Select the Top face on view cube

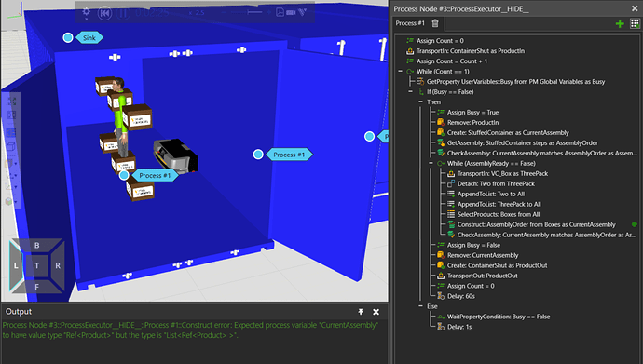point(37,265)
